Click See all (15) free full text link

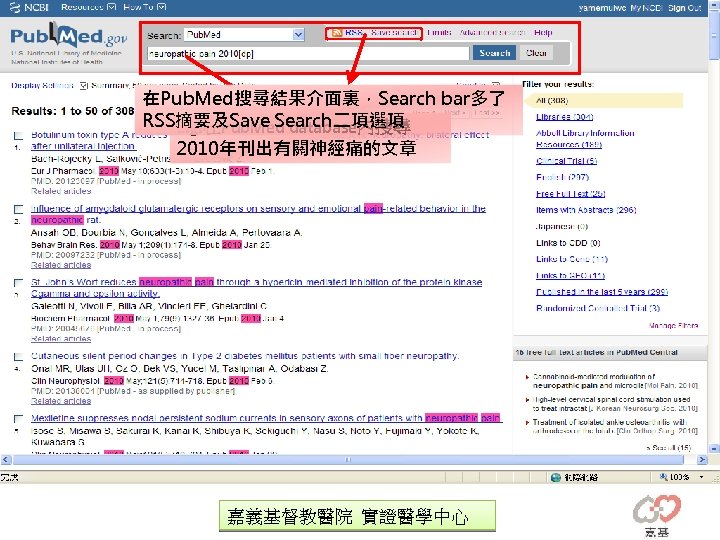coord(671,448)
